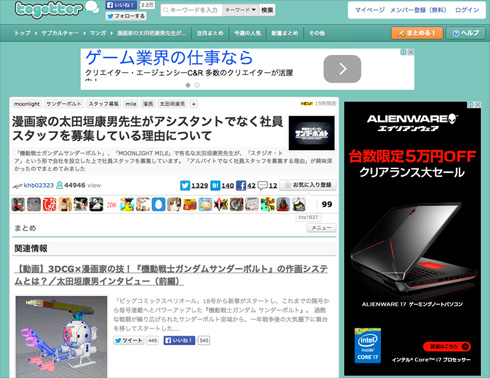Viewport: 490px width, 378px height.
Task: Open マイページ link
Action: (x=369, y=10)
